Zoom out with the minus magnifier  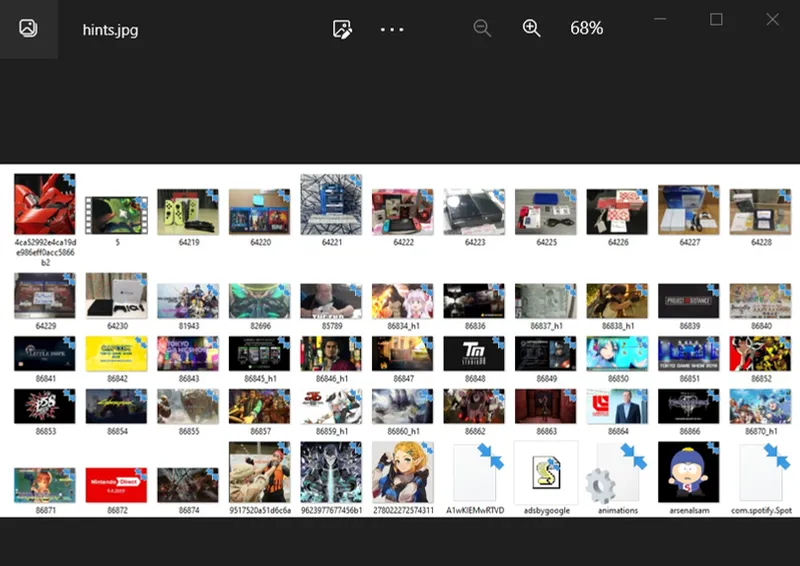click(482, 28)
